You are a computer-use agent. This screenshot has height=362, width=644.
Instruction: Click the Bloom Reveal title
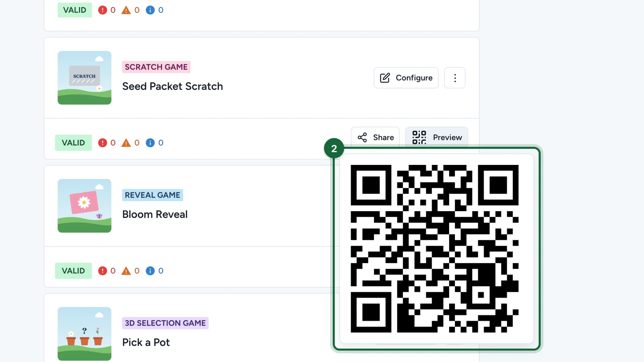(155, 214)
